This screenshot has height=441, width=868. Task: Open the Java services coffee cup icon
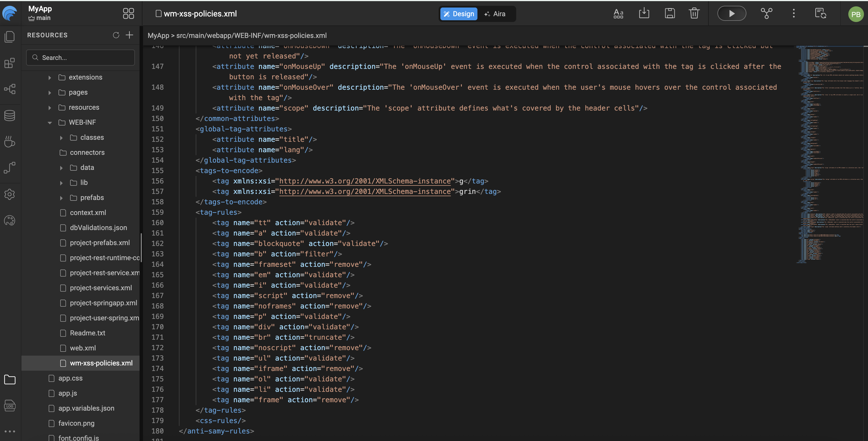10,142
